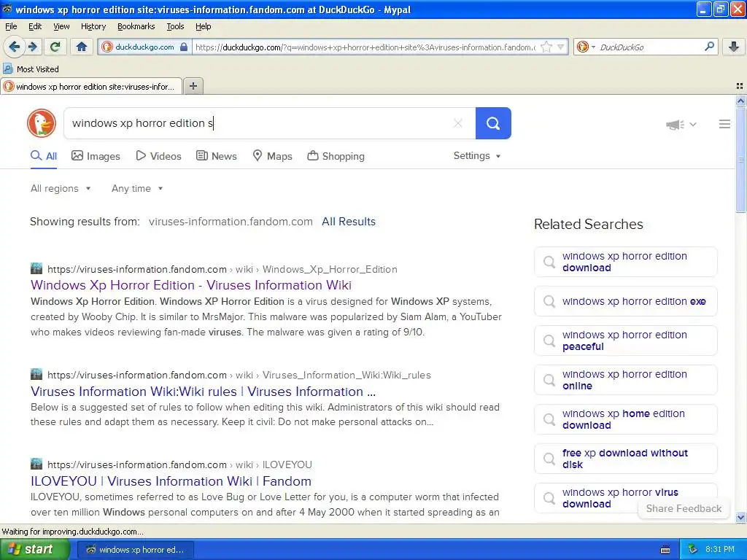This screenshot has height=560, width=747.
Task: Clear the search query with the X
Action: click(x=458, y=123)
